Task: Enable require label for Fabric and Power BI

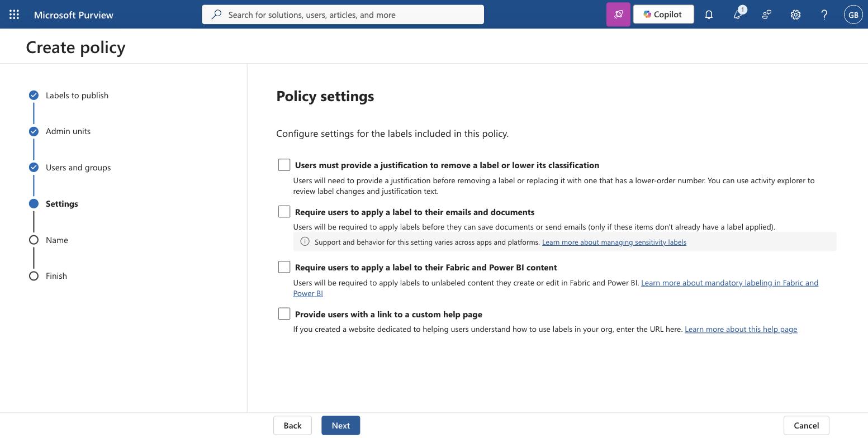Action: 284,267
